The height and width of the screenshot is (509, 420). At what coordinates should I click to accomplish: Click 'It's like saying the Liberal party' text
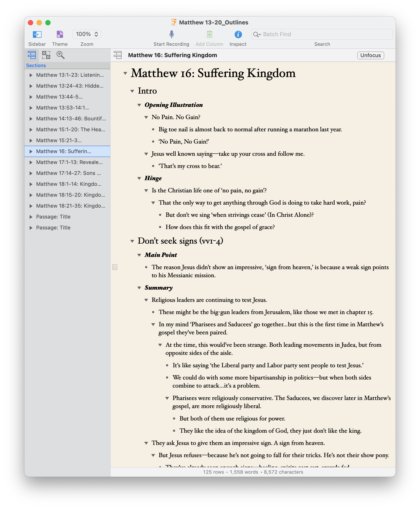[268, 365]
